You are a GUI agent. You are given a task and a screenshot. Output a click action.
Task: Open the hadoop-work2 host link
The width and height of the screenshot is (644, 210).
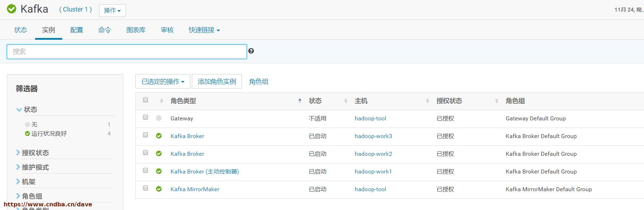pos(373,154)
